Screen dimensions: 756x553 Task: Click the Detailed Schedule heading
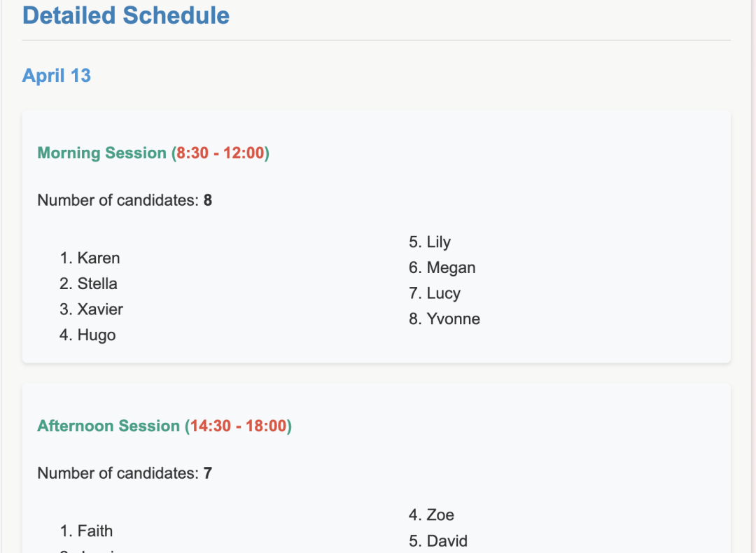(x=126, y=15)
